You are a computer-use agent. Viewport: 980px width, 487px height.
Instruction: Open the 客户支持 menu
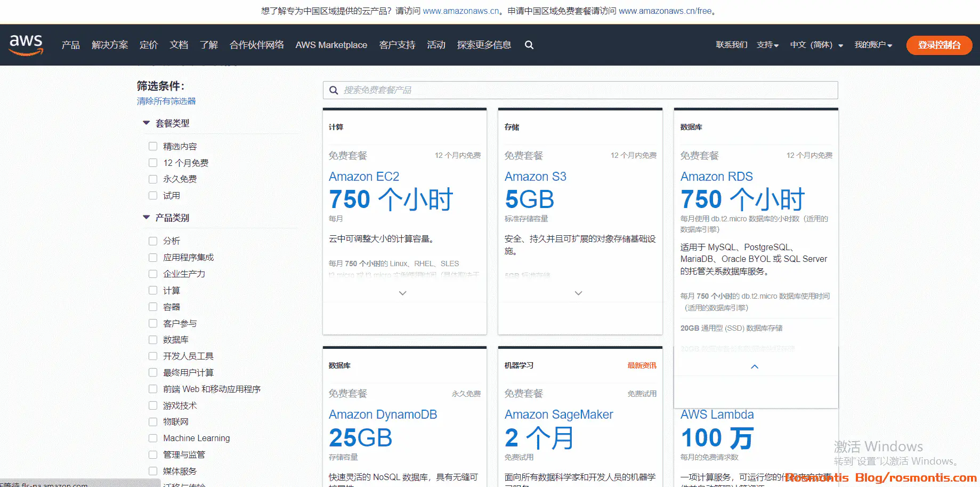[397, 45]
